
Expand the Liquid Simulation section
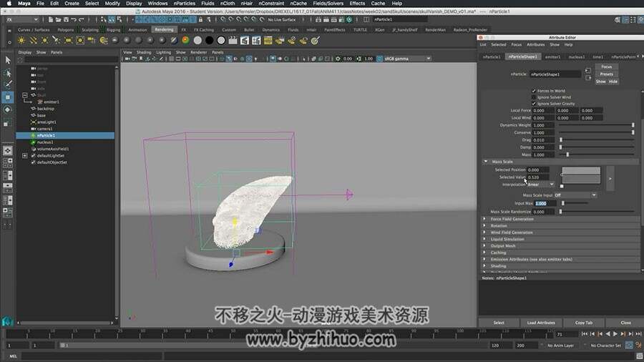[x=484, y=239]
